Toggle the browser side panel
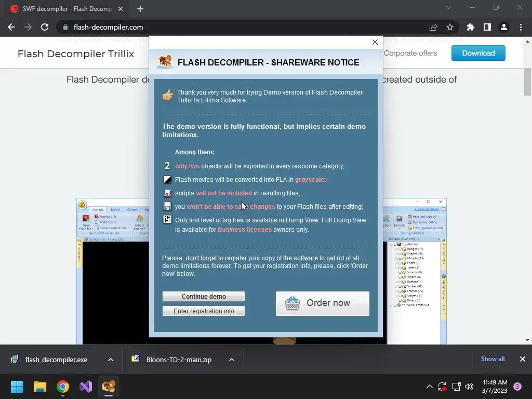 pyautogui.click(x=487, y=27)
